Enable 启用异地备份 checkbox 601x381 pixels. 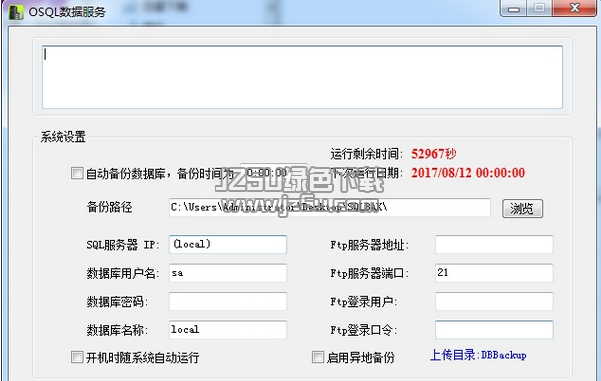(x=318, y=357)
